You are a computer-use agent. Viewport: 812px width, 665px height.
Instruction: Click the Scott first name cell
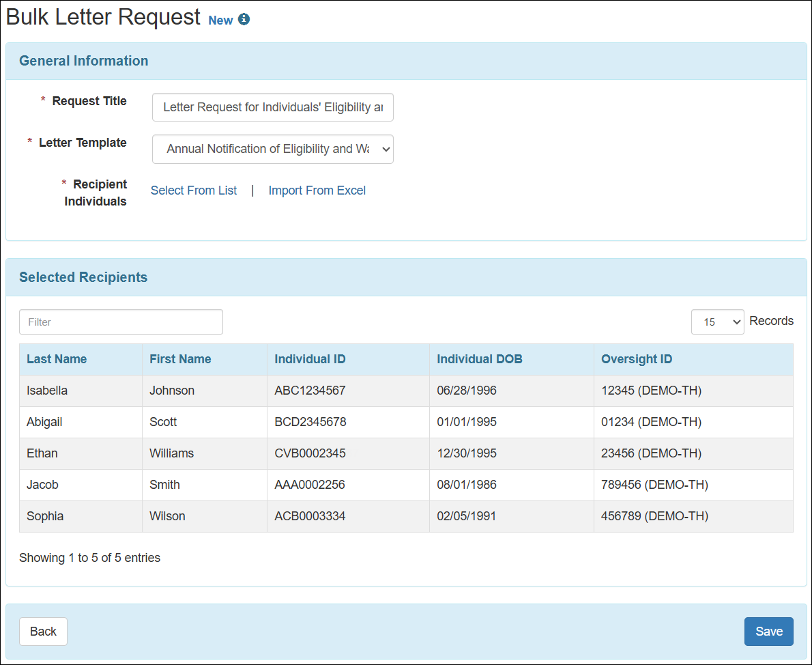click(205, 422)
